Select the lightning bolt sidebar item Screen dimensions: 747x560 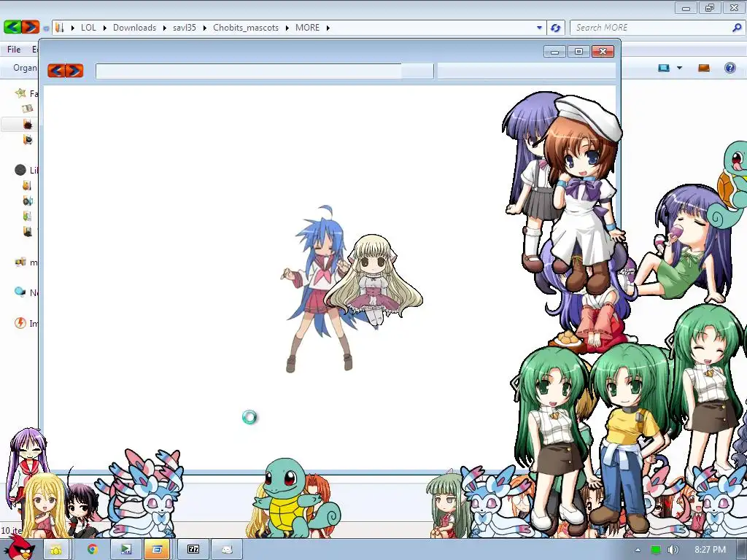[20, 323]
